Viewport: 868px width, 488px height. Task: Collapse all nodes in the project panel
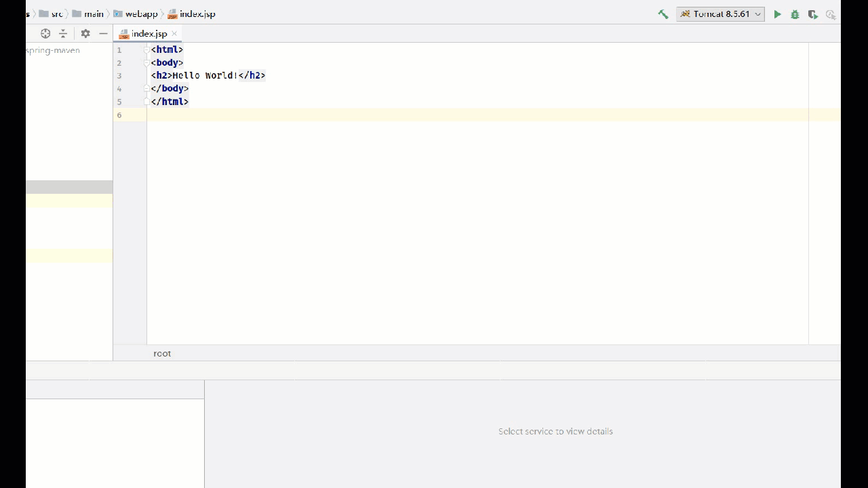(x=63, y=33)
